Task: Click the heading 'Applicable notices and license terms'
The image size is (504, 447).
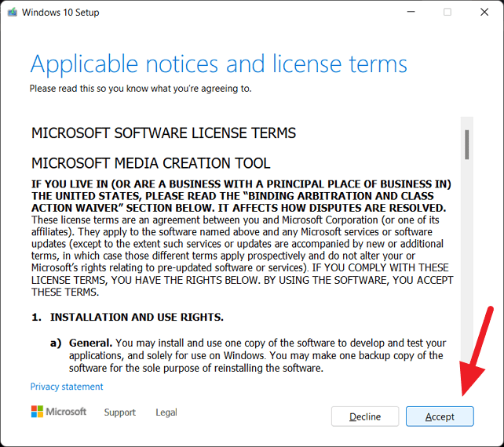Action: coord(218,64)
